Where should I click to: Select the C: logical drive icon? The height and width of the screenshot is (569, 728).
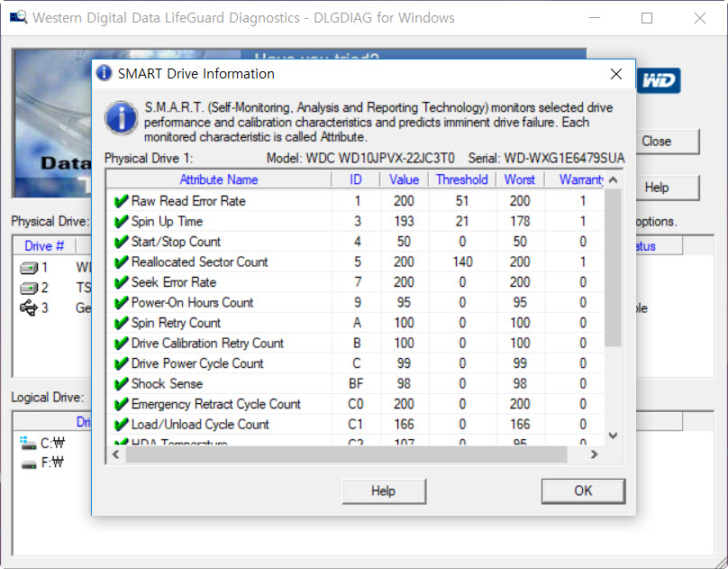pyautogui.click(x=28, y=443)
